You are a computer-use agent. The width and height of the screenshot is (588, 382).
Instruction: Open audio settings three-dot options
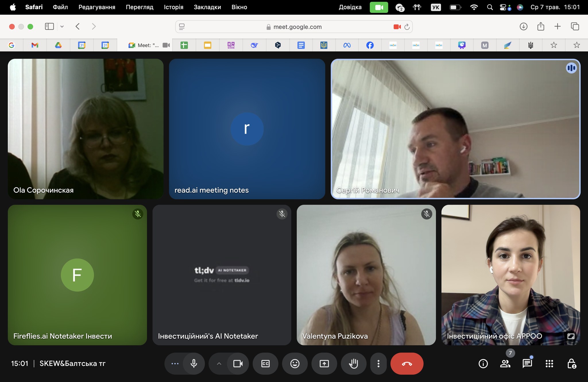click(175, 364)
